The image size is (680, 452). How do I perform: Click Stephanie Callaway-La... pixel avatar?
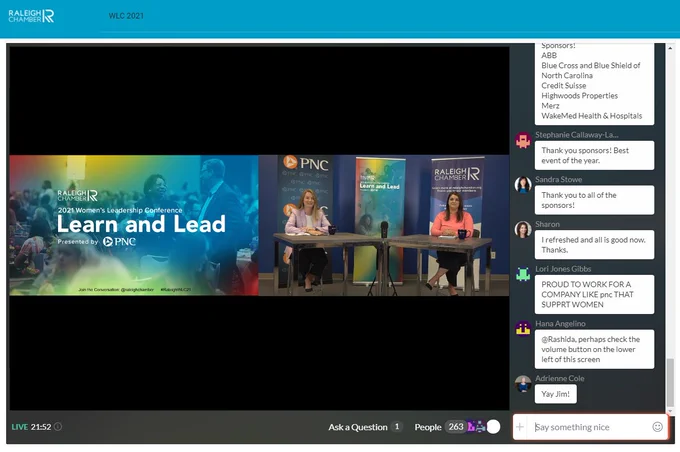click(523, 140)
